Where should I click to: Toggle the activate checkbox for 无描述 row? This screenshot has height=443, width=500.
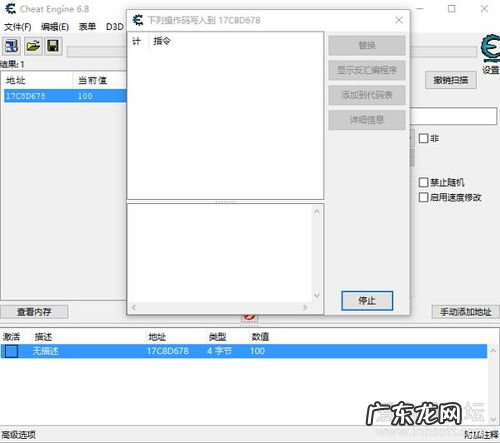[x=11, y=351]
